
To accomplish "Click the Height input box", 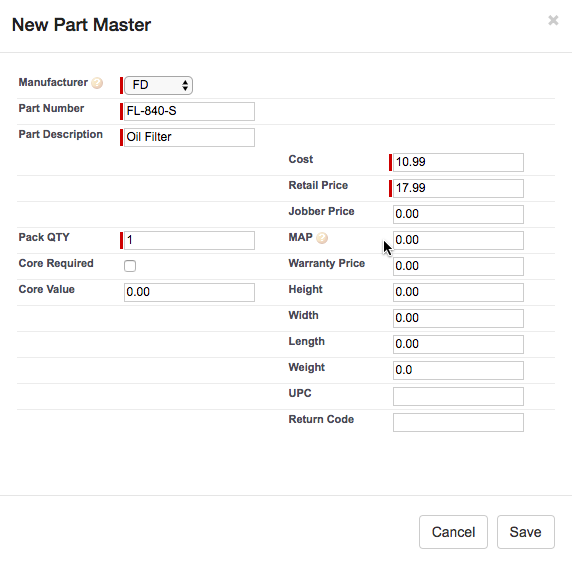I will pos(458,292).
